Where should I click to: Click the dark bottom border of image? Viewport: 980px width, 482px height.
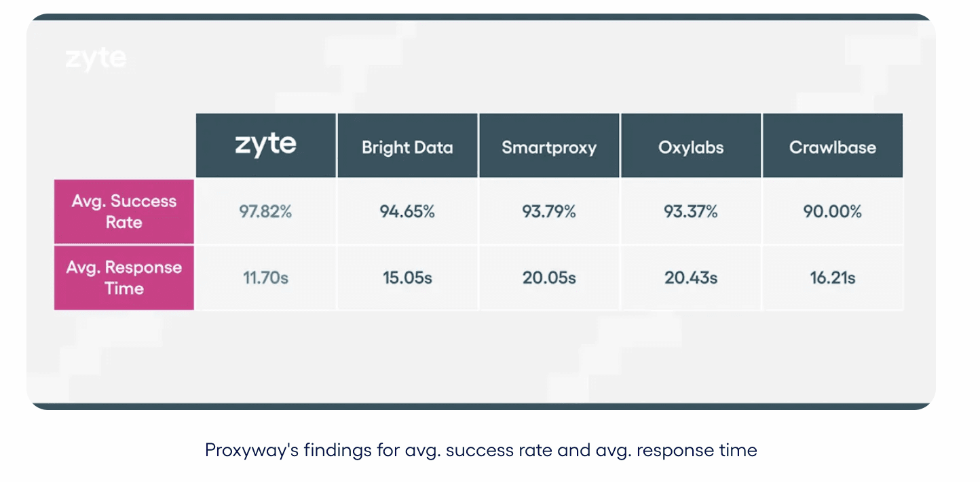click(x=480, y=407)
